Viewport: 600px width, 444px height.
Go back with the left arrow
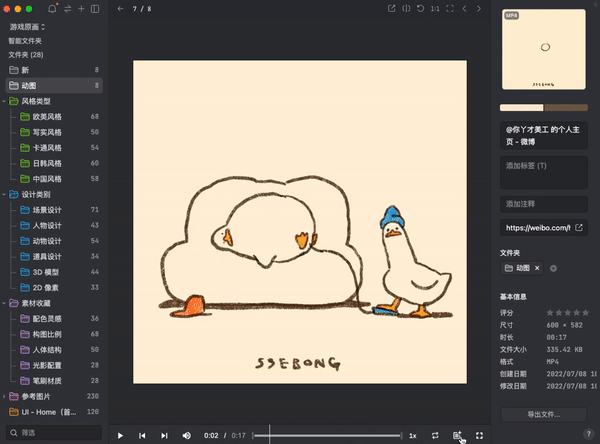point(121,8)
